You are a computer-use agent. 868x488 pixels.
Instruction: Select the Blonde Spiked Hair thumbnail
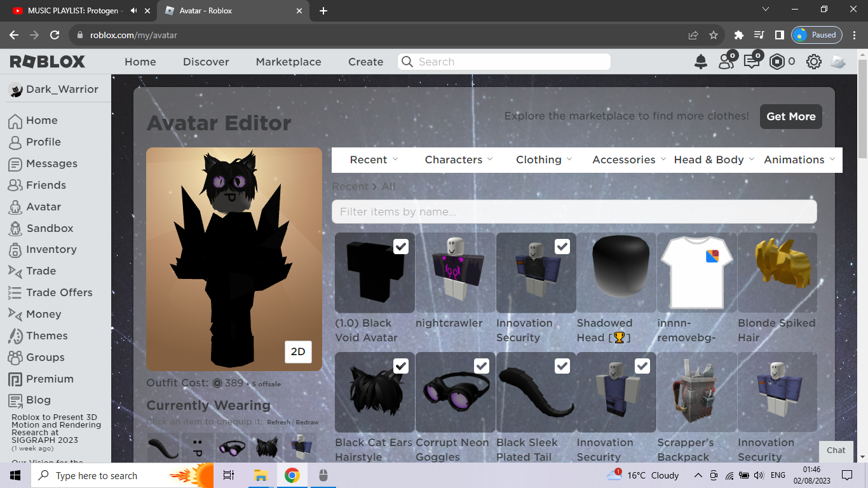pos(777,272)
